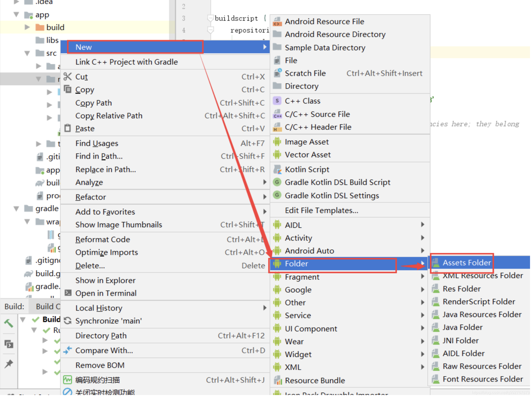Viewport: 532px width, 397px height.
Task: Select Edit File Templates... option
Action: coord(321,211)
